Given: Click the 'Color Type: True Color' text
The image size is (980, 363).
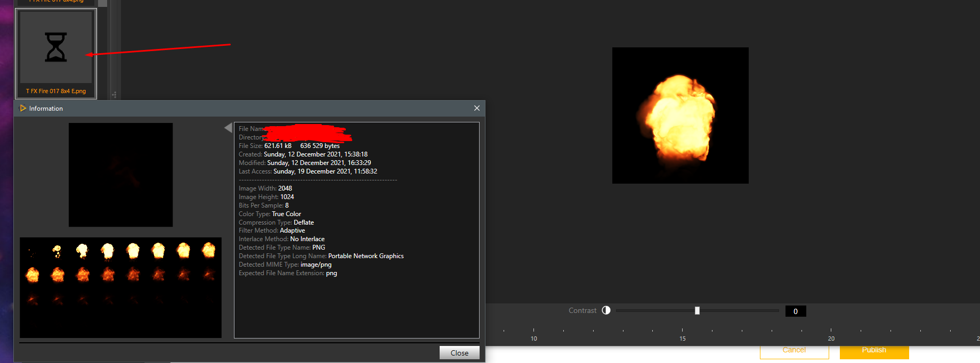Looking at the screenshot, I should click(270, 214).
